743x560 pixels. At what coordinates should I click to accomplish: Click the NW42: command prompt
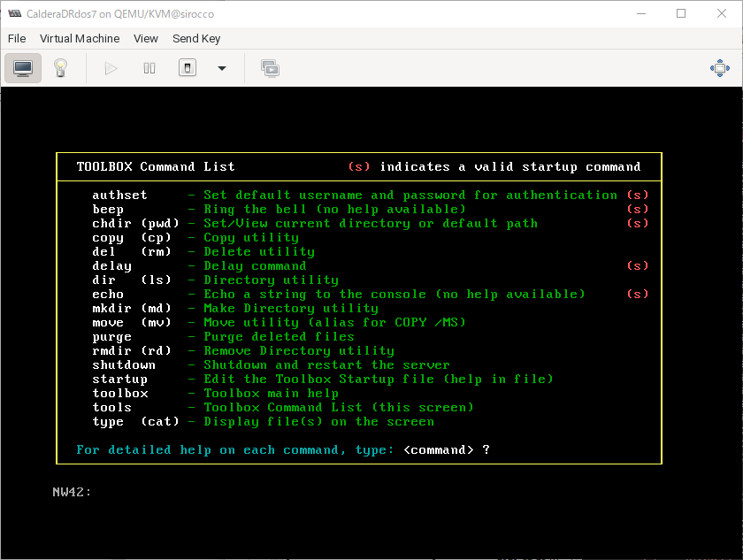[x=72, y=492]
